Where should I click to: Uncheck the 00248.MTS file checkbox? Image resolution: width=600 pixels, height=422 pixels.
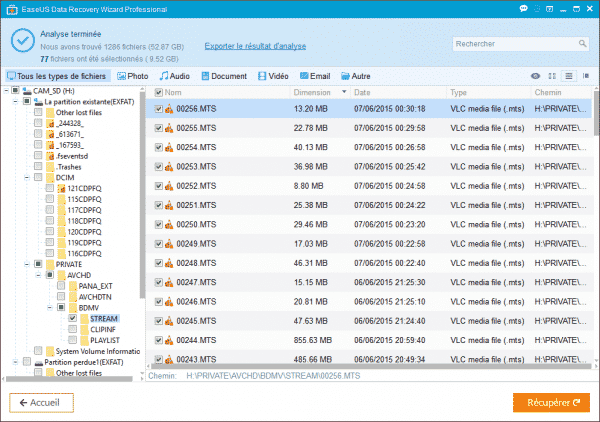(x=158, y=263)
